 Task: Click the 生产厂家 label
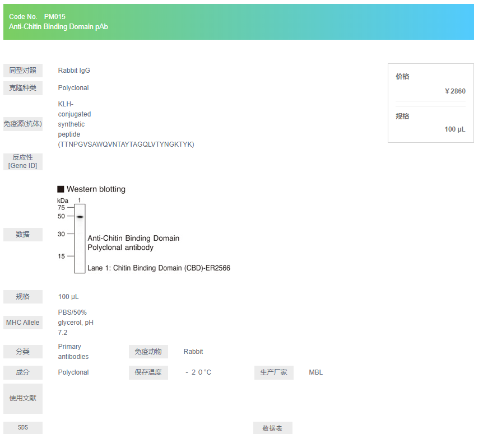coord(273,372)
